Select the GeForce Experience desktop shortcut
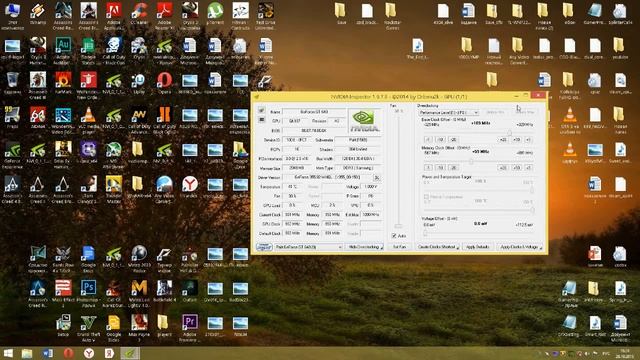 (12, 154)
